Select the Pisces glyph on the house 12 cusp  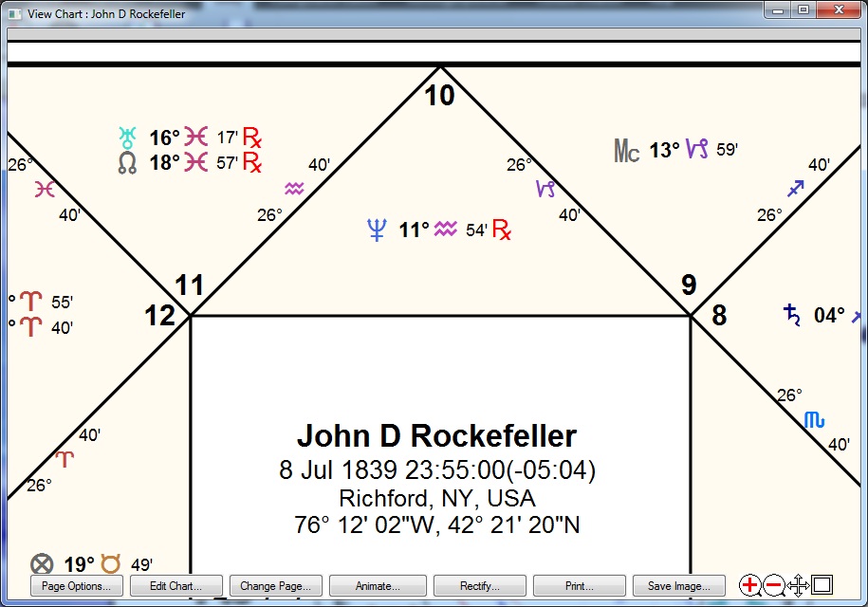tap(45, 190)
